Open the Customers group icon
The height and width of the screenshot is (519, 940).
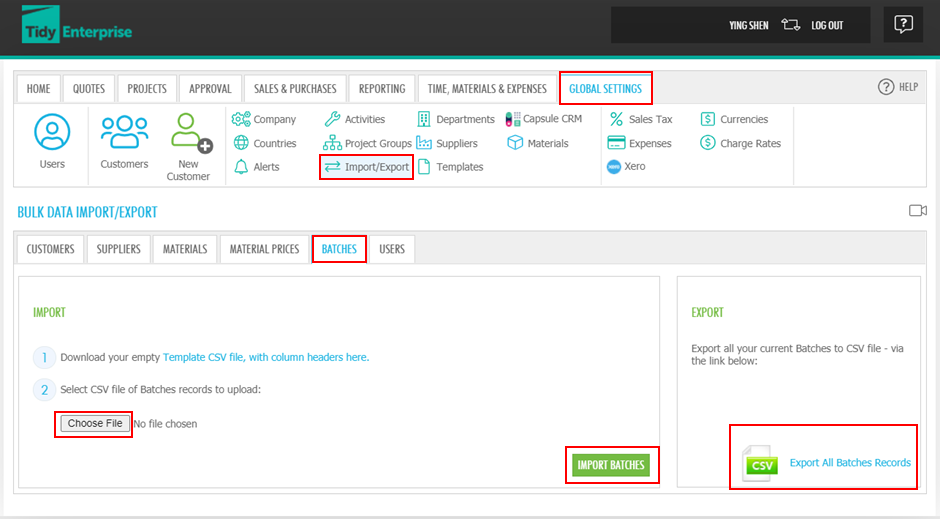click(124, 133)
